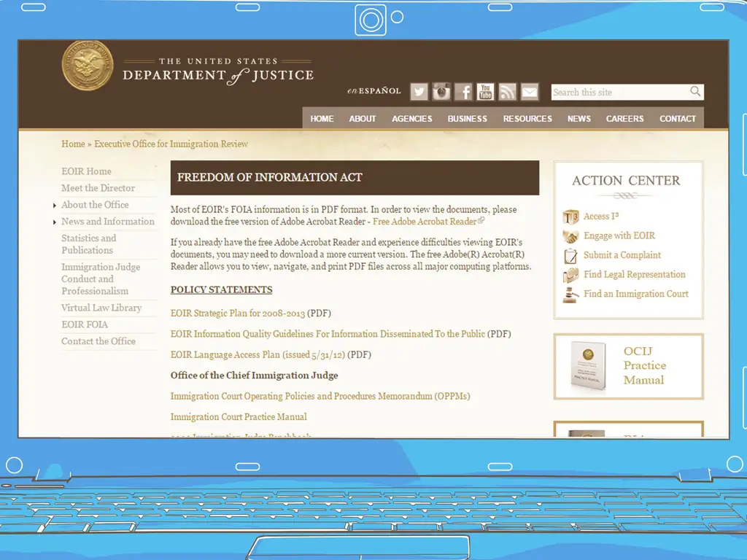Open the AGENCIES menu item

[411, 119]
